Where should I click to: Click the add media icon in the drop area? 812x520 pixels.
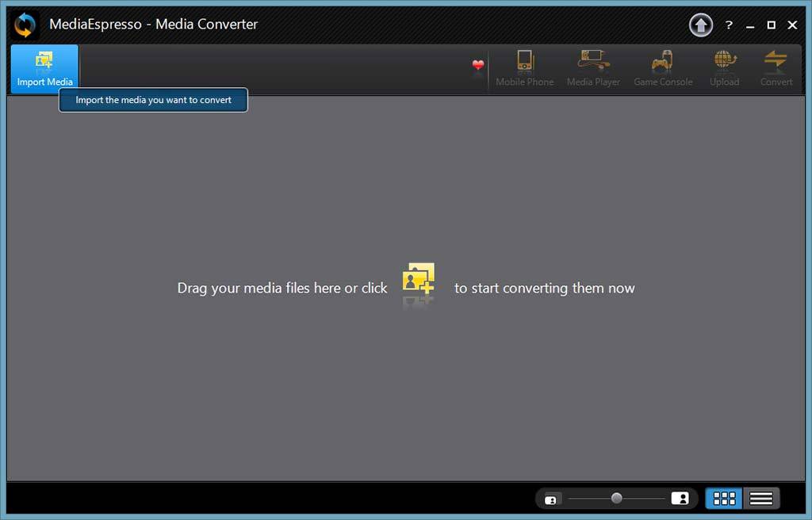pyautogui.click(x=419, y=279)
